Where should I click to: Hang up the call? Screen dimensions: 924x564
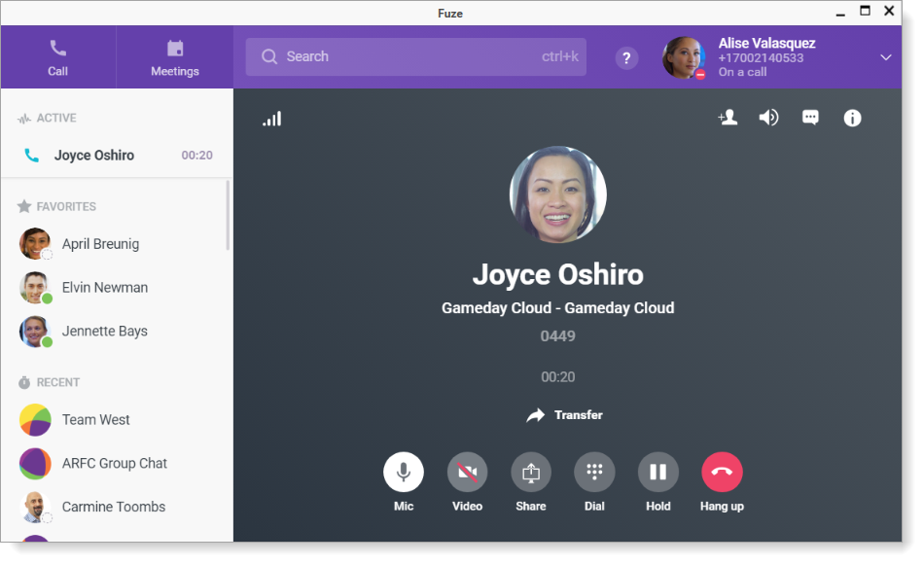722,472
